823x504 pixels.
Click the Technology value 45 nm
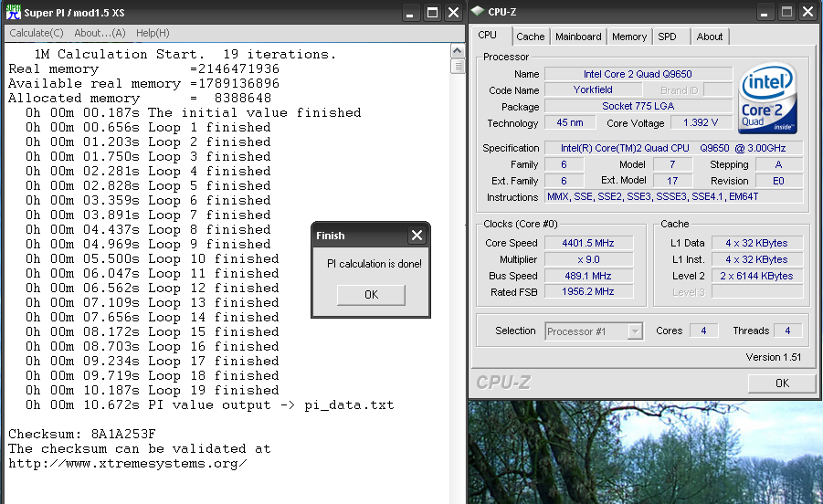[x=569, y=122]
